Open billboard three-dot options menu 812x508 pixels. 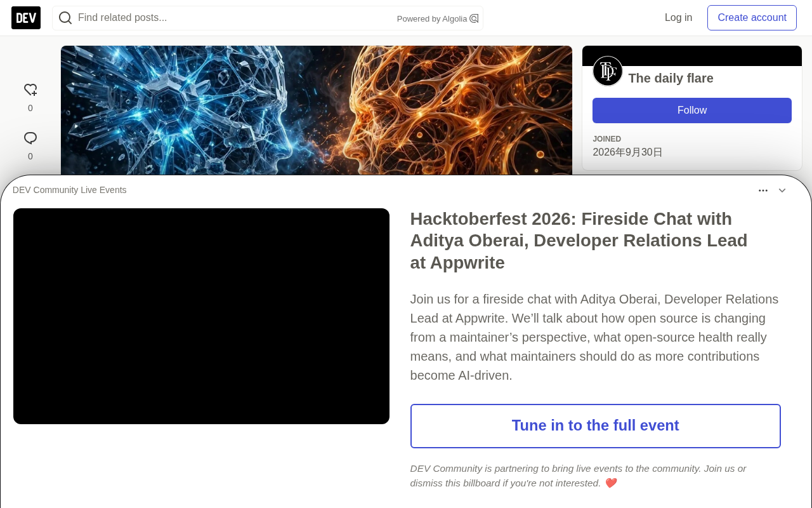click(x=763, y=190)
